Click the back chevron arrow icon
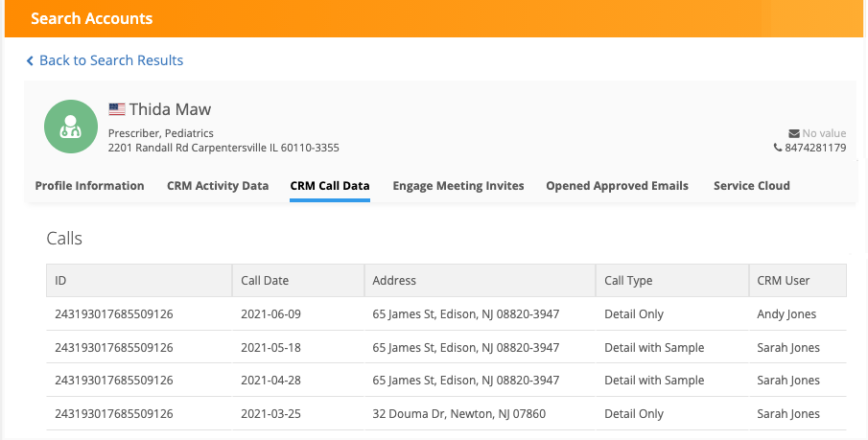Image resolution: width=868 pixels, height=440 pixels. (x=30, y=60)
